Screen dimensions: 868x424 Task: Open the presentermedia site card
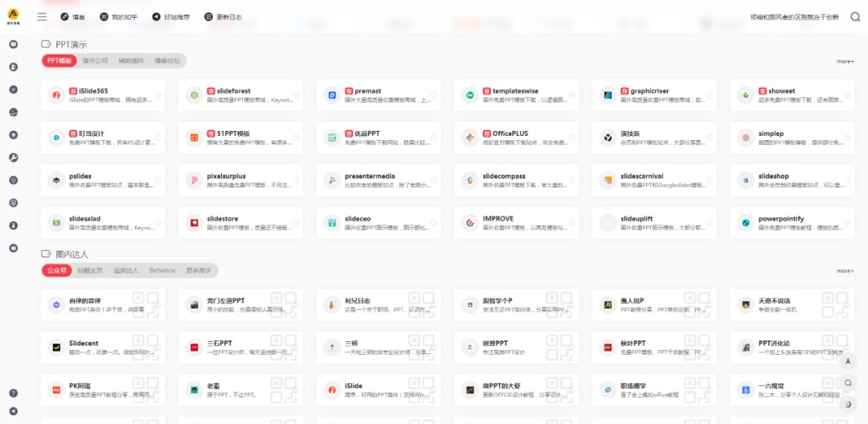pos(379,181)
